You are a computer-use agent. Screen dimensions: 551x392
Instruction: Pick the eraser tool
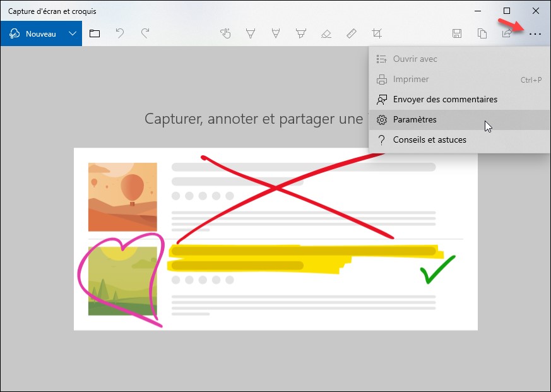(x=326, y=33)
